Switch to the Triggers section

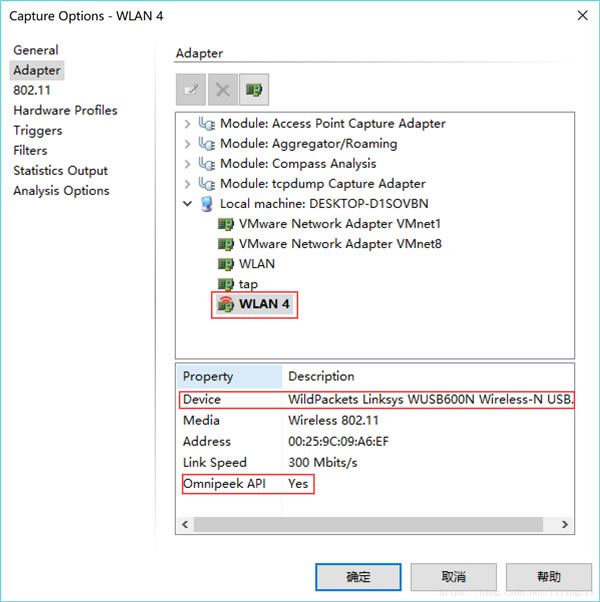coord(38,130)
